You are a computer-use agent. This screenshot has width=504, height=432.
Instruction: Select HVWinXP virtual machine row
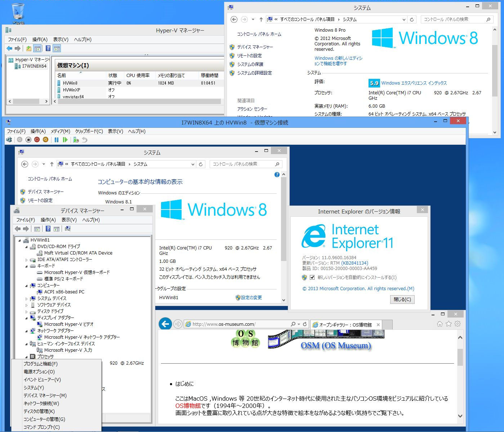(139, 90)
